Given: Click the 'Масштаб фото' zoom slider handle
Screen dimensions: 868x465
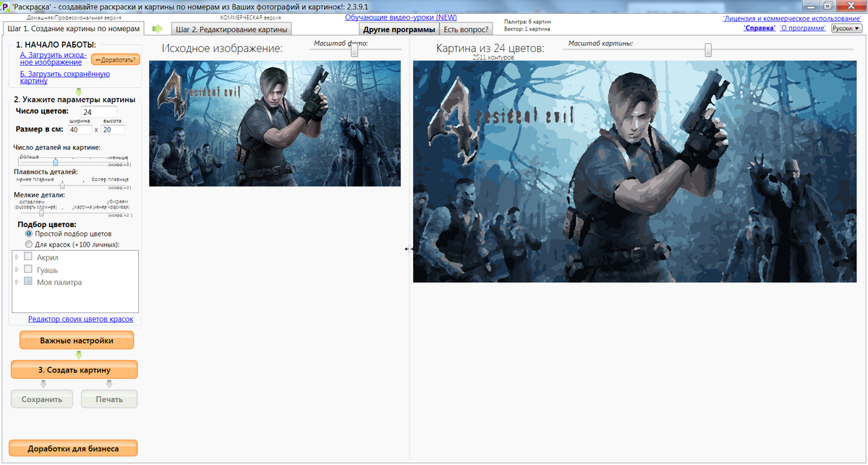Looking at the screenshot, I should pos(354,51).
